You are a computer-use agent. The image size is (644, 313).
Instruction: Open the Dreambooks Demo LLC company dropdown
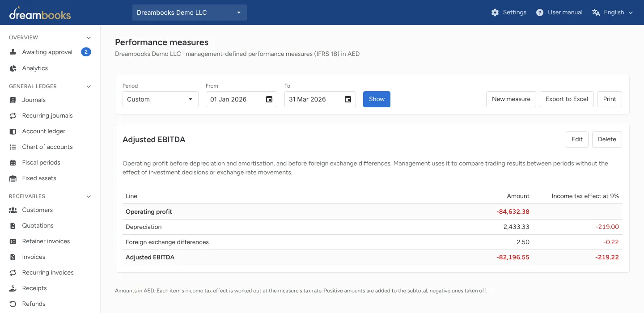190,13
